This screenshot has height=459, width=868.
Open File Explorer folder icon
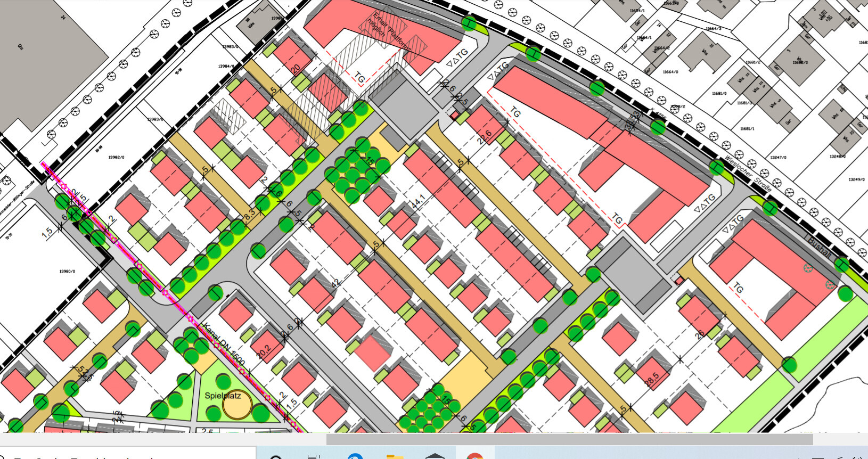click(x=394, y=457)
